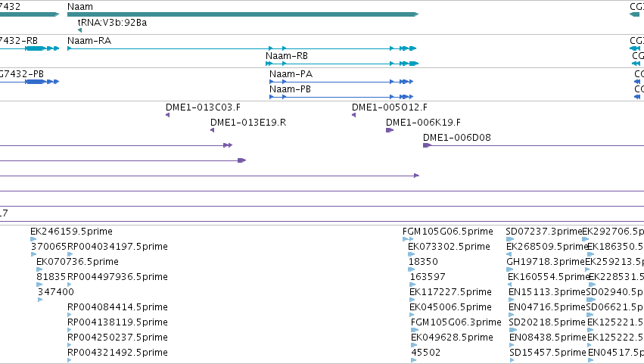Select the RP004084414.5prime EST marker
Viewport: 644px width, 364px height.
coord(69,315)
